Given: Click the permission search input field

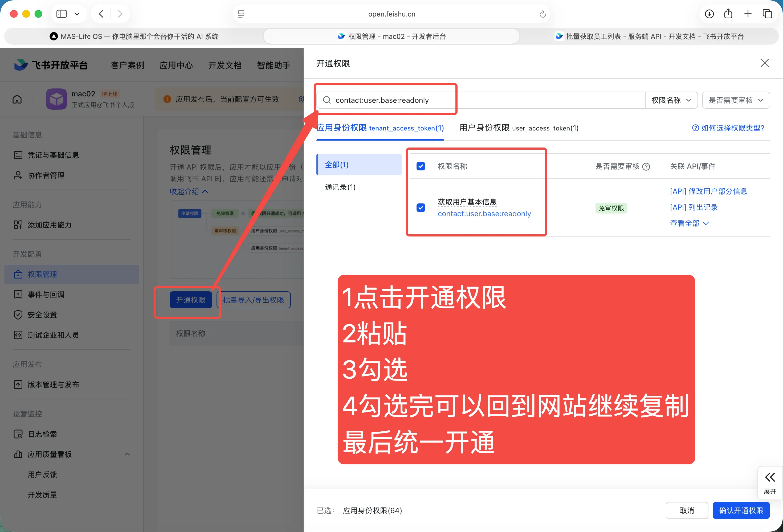Looking at the screenshot, I should pos(480,100).
